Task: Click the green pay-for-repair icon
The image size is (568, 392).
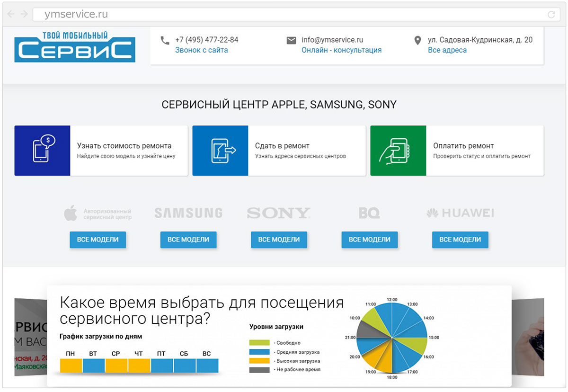Action: 398,151
